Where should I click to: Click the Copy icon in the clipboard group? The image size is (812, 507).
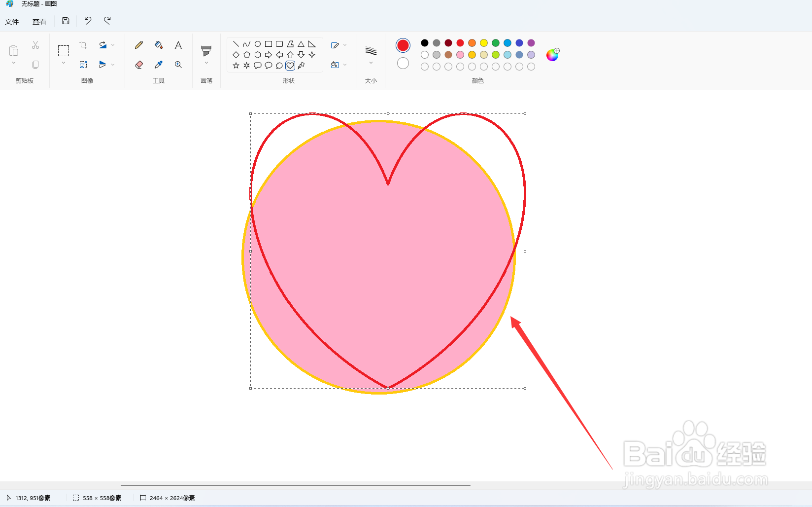35,65
